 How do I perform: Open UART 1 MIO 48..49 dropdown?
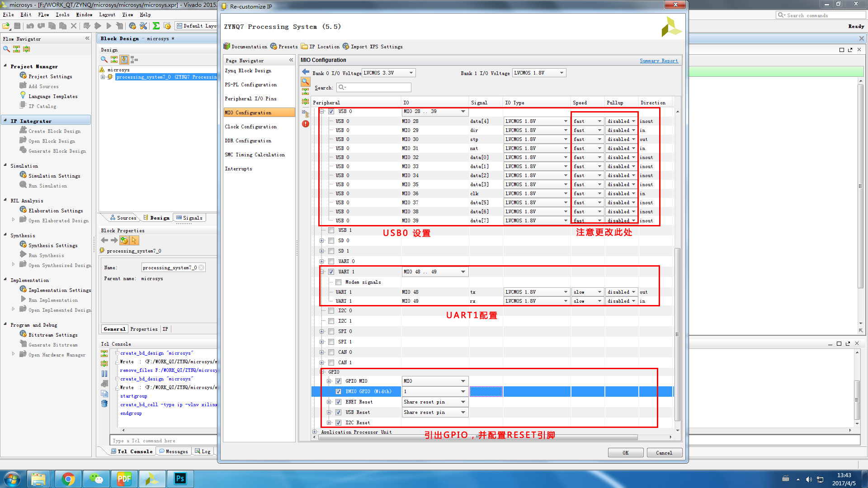tap(435, 272)
